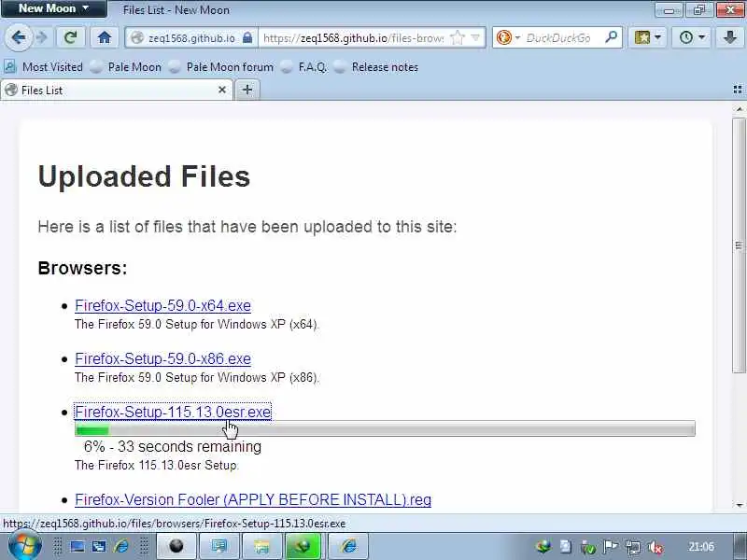Click the Firefox-Setup-115.13.0esr.exe link
This screenshot has width=747, height=560.
tap(173, 412)
